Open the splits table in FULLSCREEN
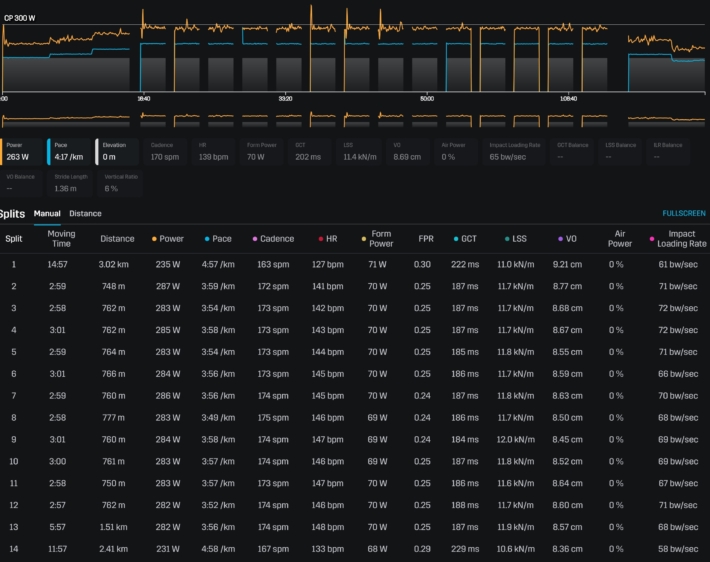The image size is (710, 562). [x=683, y=213]
